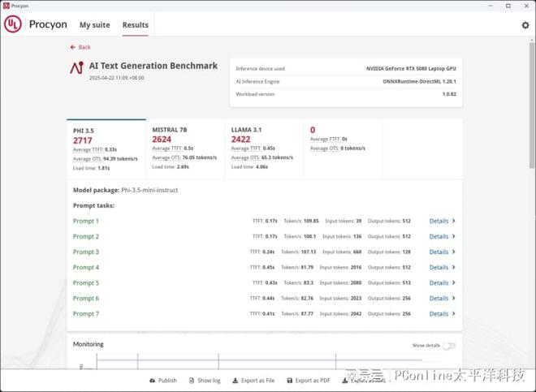Click the NVIDIA GeForce RTX 5080 Laptop GPU text
The height and width of the screenshot is (392, 536).
coord(411,69)
